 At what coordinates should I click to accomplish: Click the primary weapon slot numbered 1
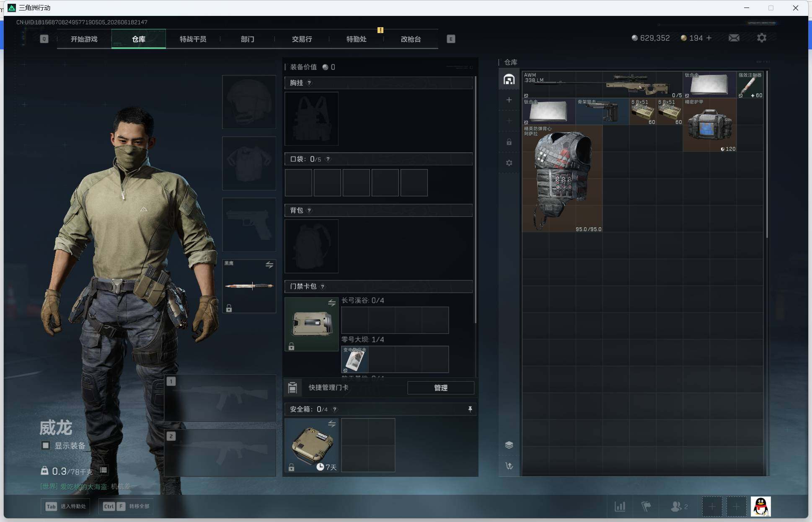[x=220, y=398]
